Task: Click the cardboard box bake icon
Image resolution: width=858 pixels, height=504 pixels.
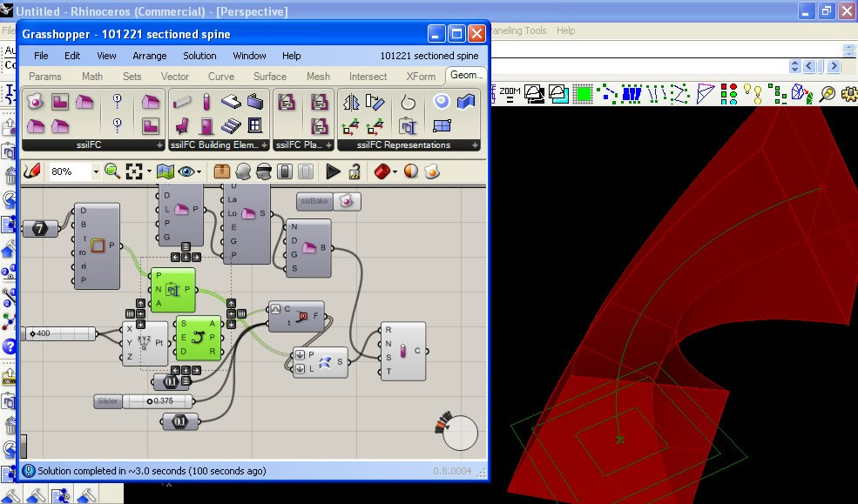Action: pos(221,171)
